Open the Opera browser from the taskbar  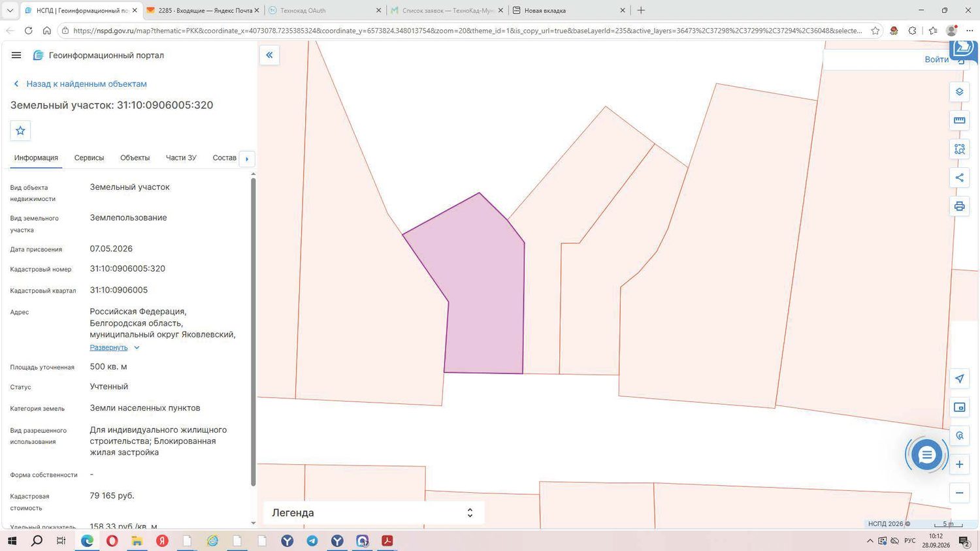coord(112,541)
